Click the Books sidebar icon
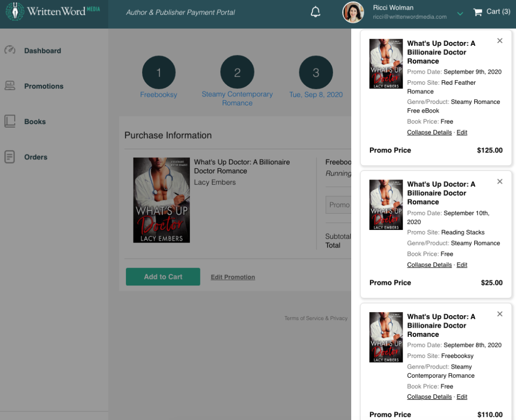516x420 pixels. [x=10, y=121]
